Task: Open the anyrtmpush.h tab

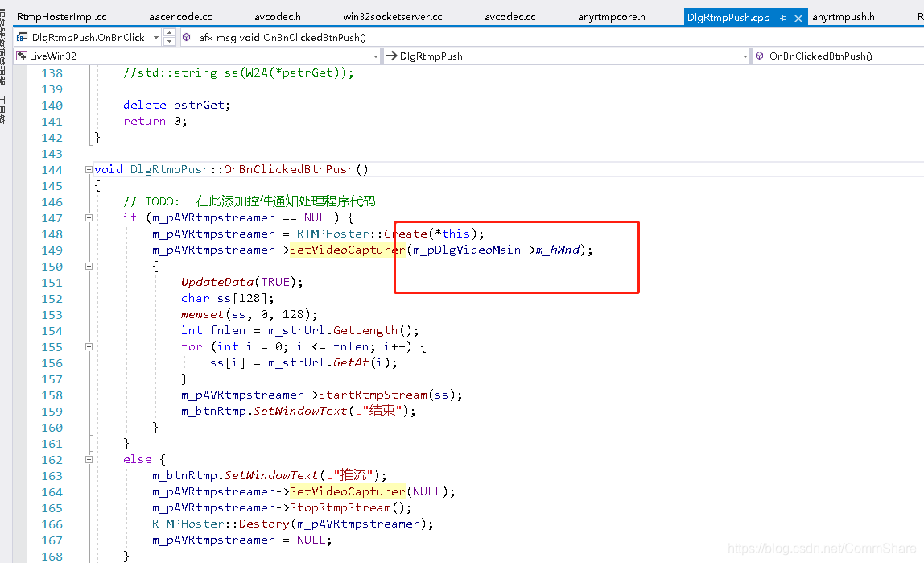Action: 844,16
